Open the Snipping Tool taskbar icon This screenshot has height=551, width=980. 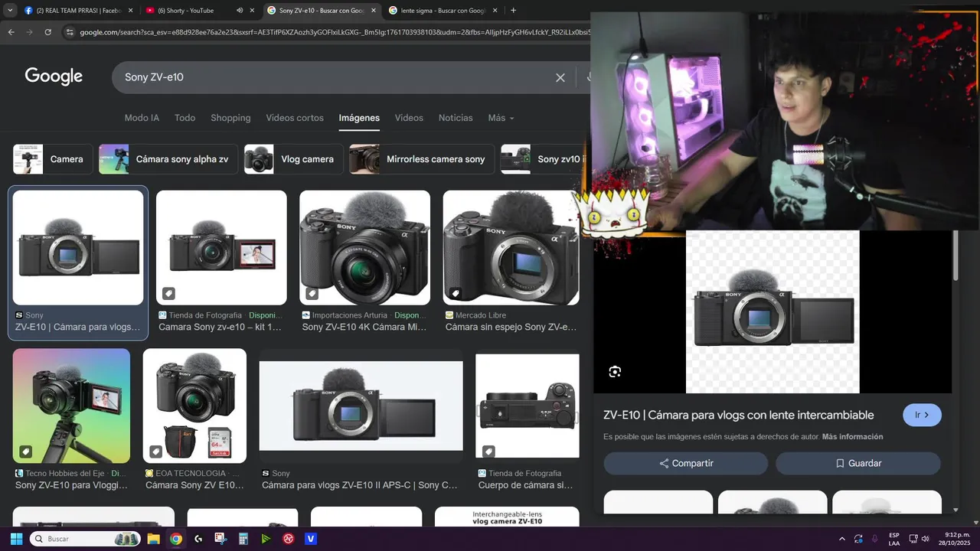tap(220, 539)
